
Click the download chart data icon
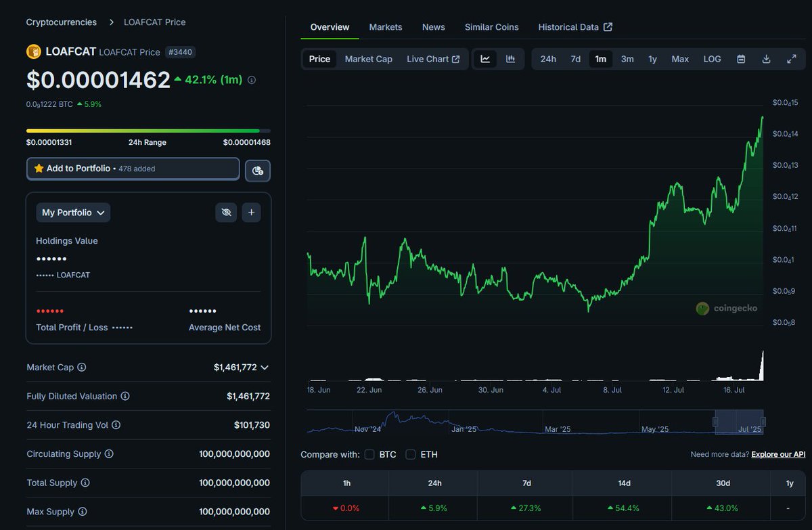(x=766, y=59)
